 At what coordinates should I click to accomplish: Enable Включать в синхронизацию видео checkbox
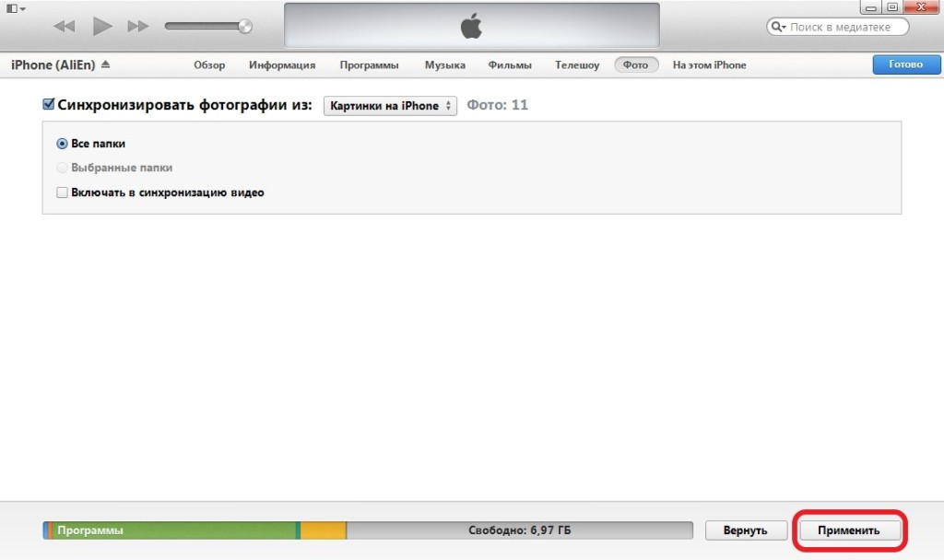click(x=62, y=192)
